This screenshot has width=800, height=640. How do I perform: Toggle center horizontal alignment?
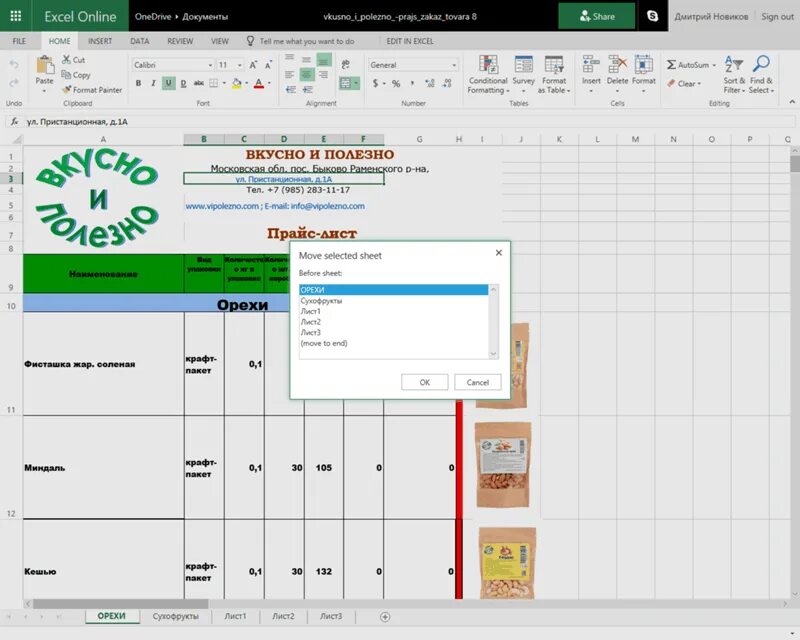pyautogui.click(x=306, y=75)
